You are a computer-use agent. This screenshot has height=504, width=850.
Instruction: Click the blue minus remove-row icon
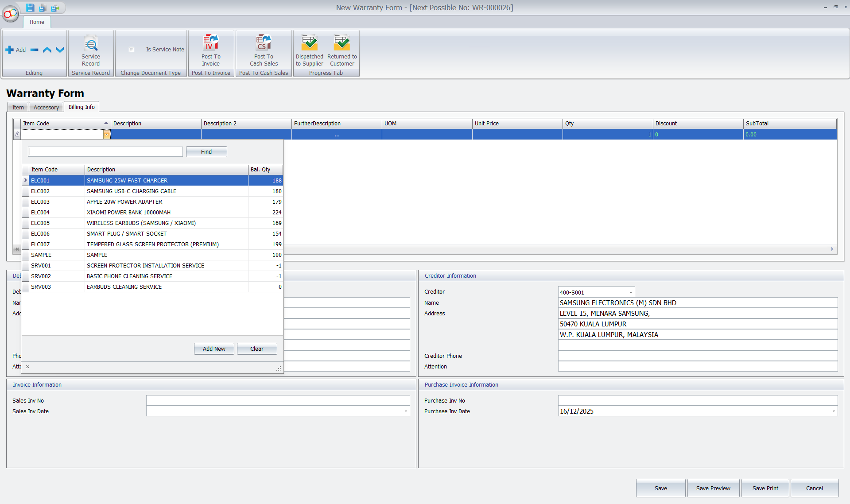35,50
